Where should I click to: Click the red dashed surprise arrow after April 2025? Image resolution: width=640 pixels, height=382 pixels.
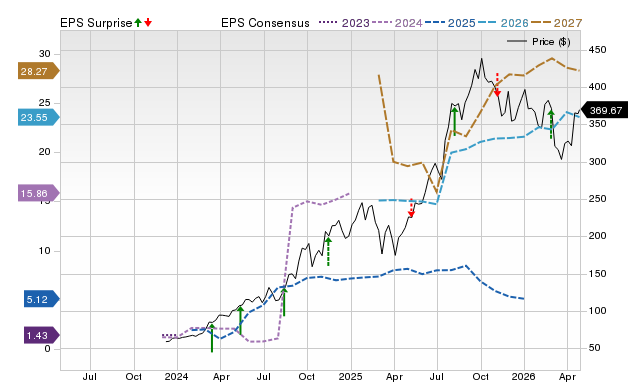pos(411,208)
